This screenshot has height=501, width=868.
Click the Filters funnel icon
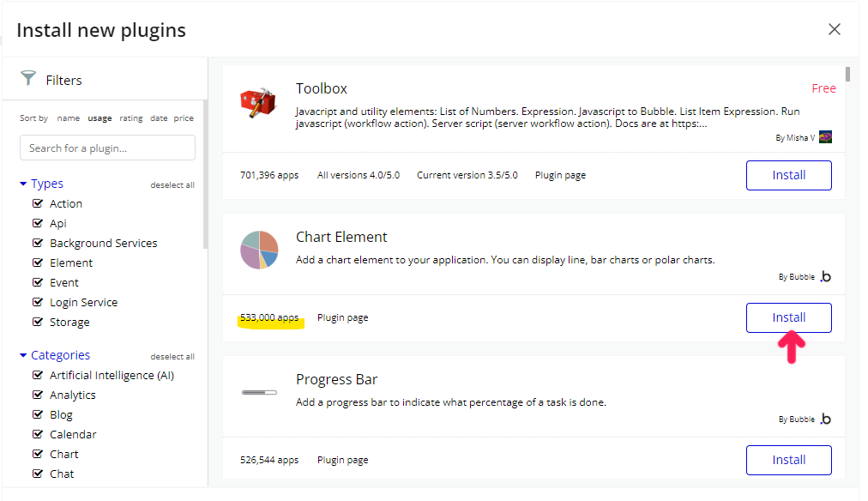click(x=28, y=78)
